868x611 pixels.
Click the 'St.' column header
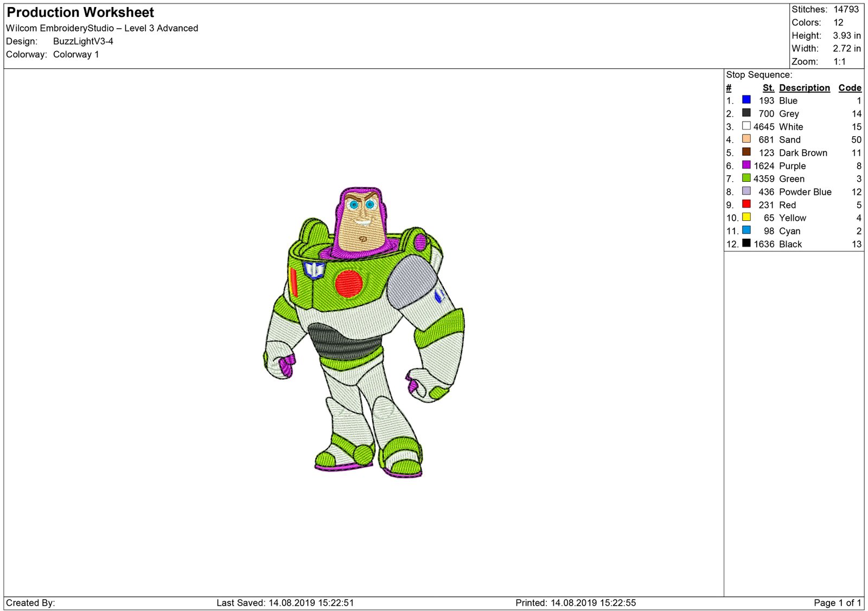(768, 88)
